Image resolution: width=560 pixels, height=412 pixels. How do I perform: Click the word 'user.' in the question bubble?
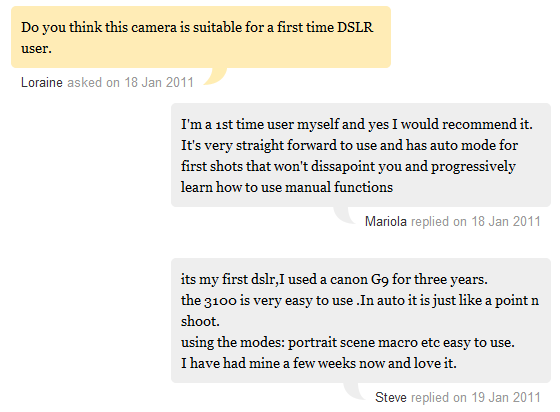pyautogui.click(x=36, y=49)
